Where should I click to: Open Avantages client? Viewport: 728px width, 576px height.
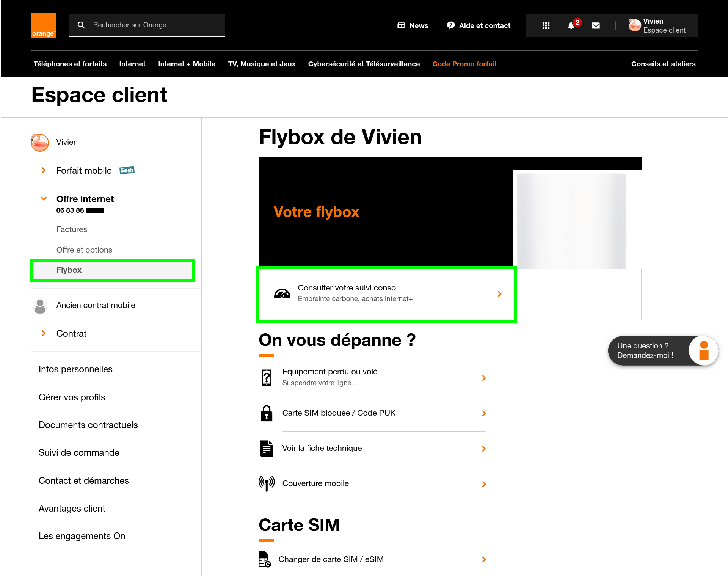[x=72, y=509]
